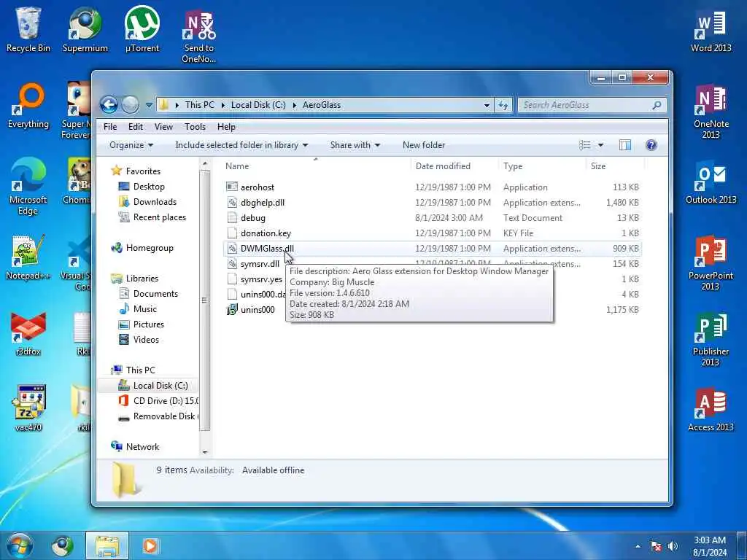Viewport: 747px width, 560px height.
Task: Expand the Share with dropdown
Action: (x=355, y=145)
